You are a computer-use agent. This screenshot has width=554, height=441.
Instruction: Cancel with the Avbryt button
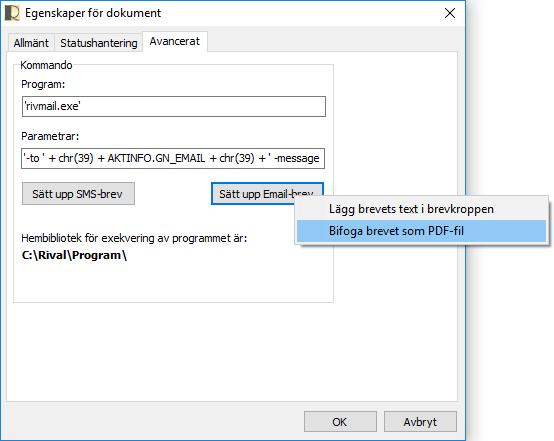[x=420, y=422]
